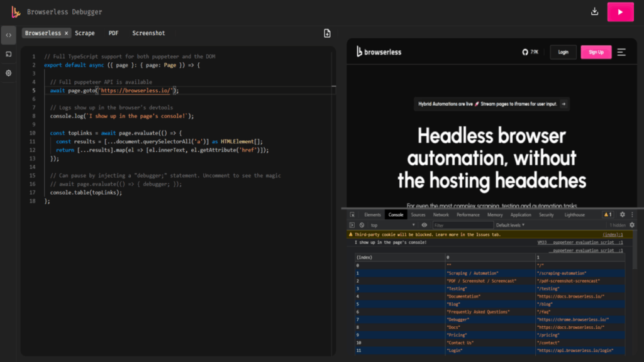
Task: Switch to the Scrape tab
Action: [85, 33]
